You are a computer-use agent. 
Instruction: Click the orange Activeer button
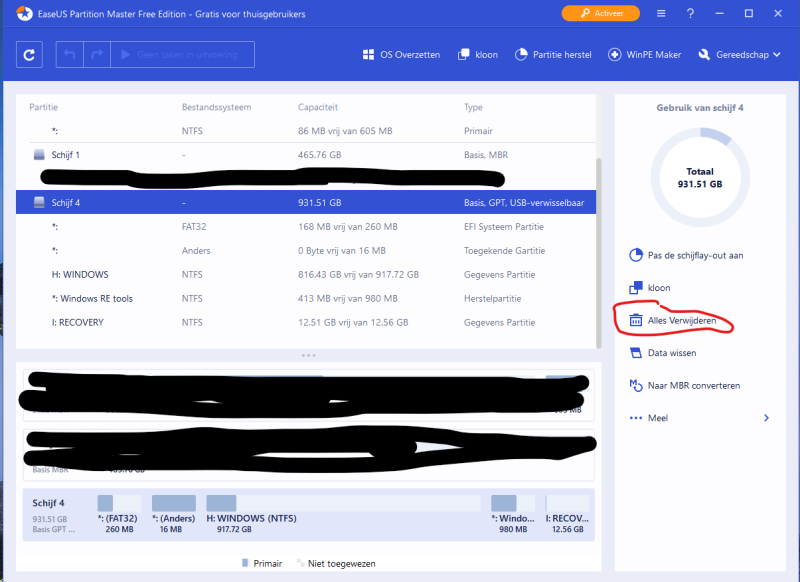coord(601,13)
